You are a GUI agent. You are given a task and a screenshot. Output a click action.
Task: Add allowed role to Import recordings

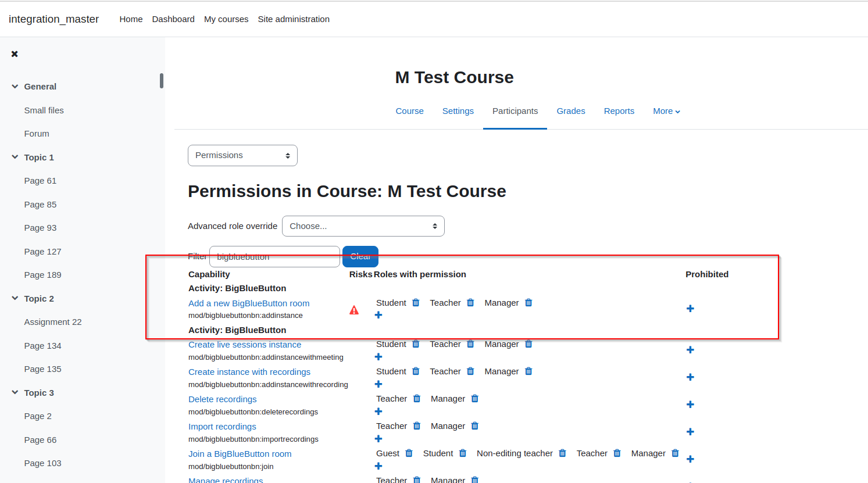[378, 439]
